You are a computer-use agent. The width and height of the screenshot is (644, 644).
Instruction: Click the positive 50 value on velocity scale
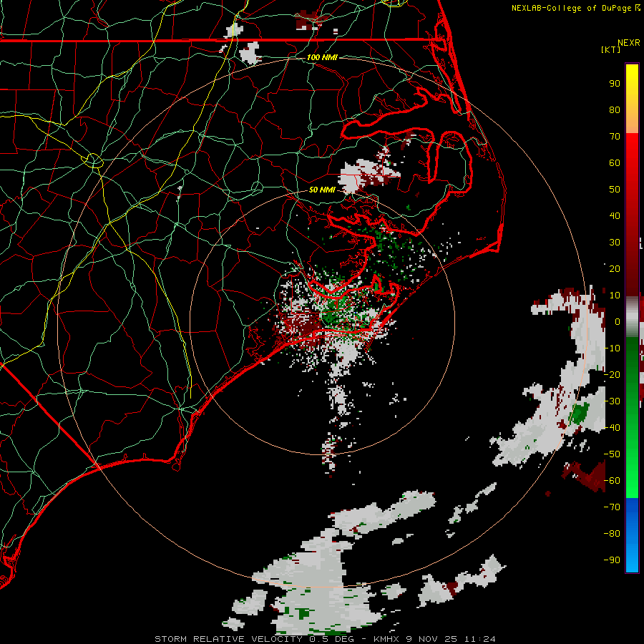pos(615,190)
